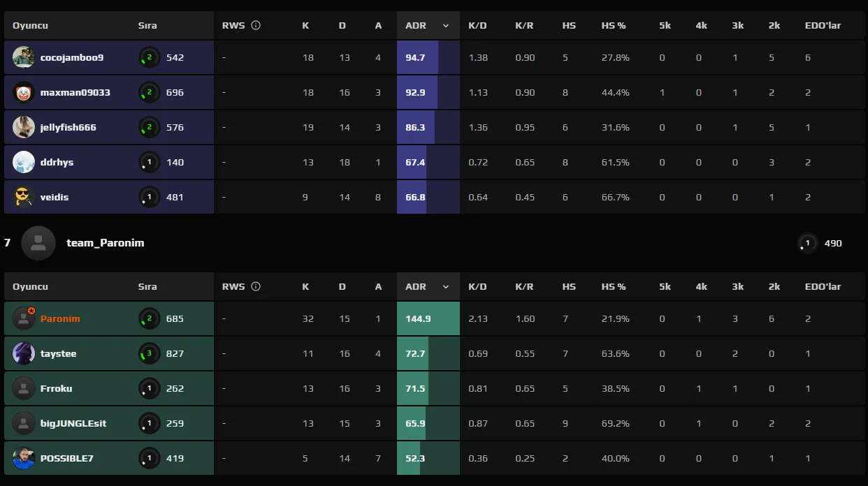The image size is (868, 486).
Task: Click jellyfish666's profile avatar
Action: click(24, 127)
